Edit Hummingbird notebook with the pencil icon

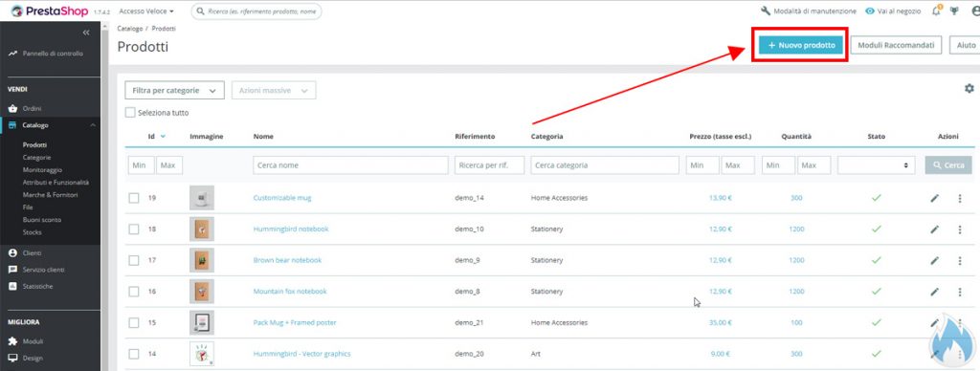(x=934, y=229)
